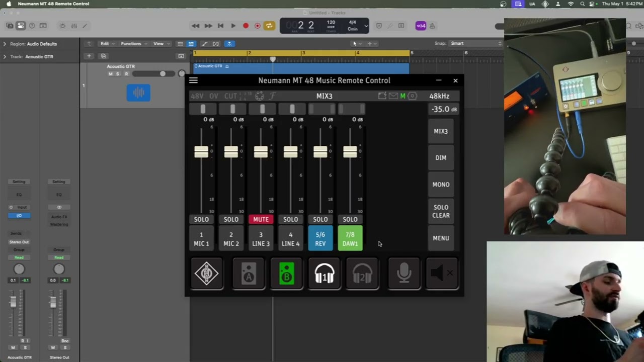Screen dimensions: 644x362
Task: Click the duplicate track icon
Action: tap(103, 56)
